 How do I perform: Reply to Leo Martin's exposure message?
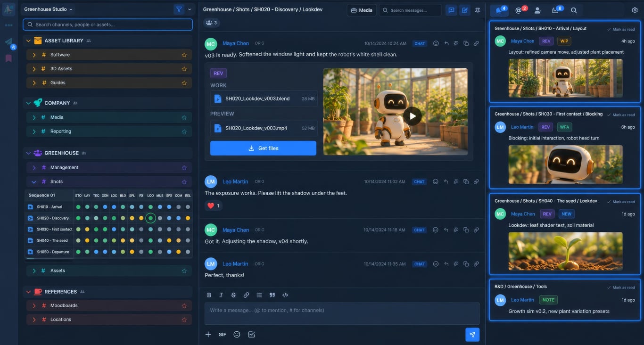click(446, 181)
